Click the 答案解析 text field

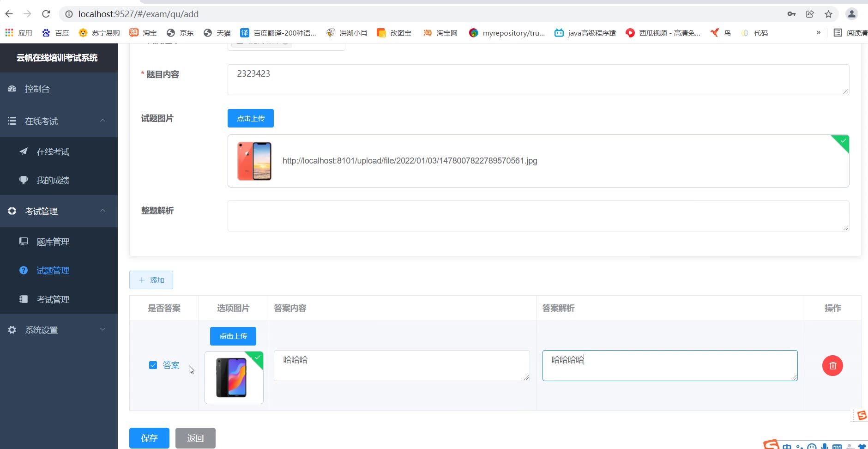[670, 365]
